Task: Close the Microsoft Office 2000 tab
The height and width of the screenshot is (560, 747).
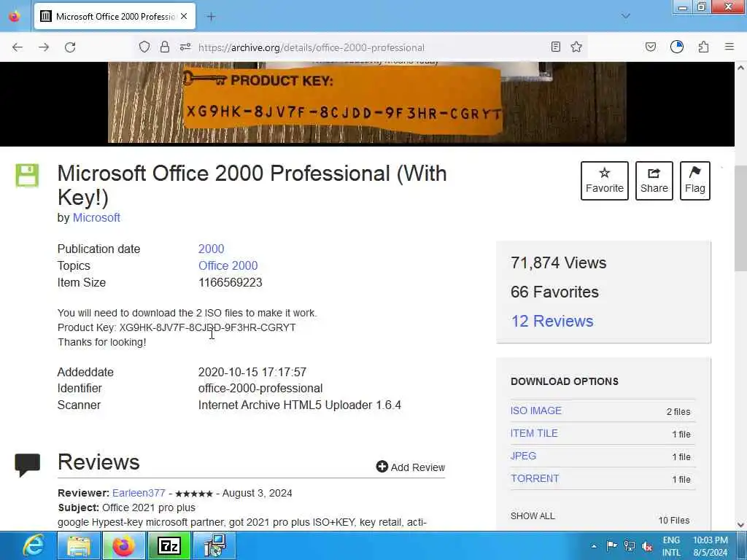Action: [x=184, y=16]
